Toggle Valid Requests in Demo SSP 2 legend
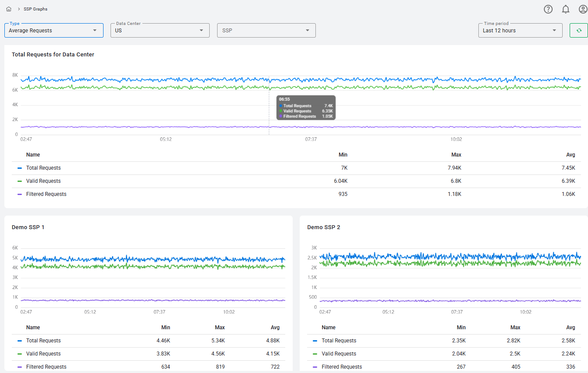This screenshot has height=373, width=588. 339,354
